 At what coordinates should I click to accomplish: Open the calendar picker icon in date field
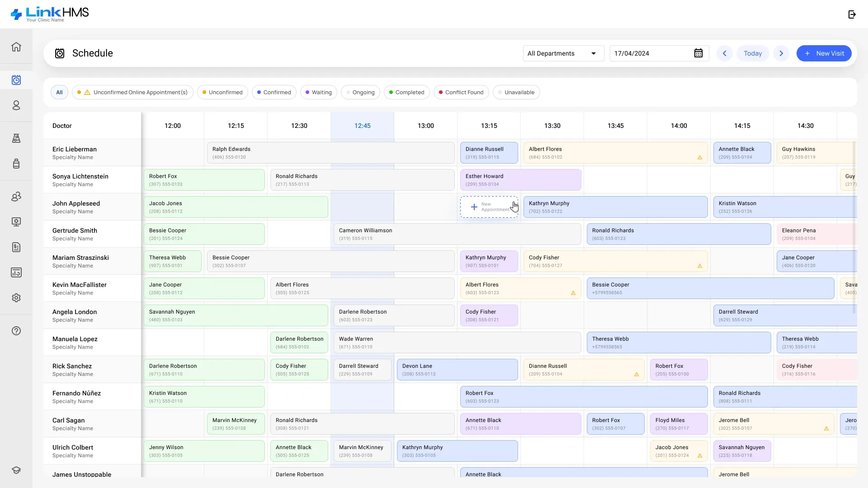tap(698, 53)
